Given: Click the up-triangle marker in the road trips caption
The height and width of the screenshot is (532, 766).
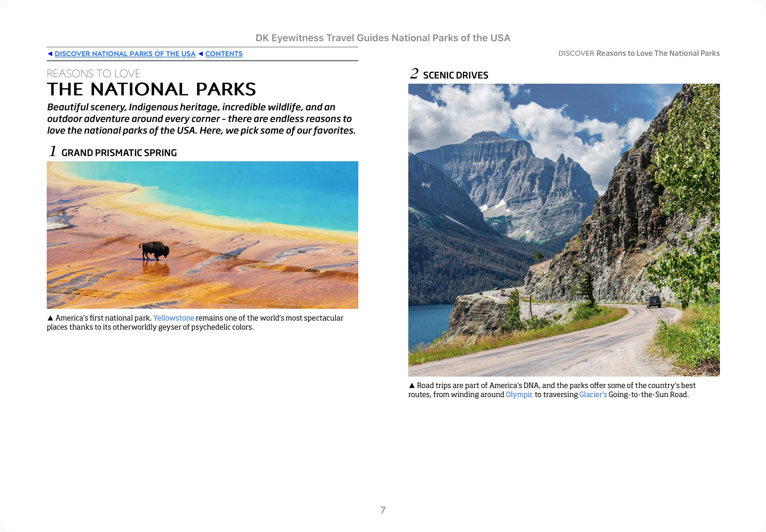Looking at the screenshot, I should pyautogui.click(x=412, y=386).
